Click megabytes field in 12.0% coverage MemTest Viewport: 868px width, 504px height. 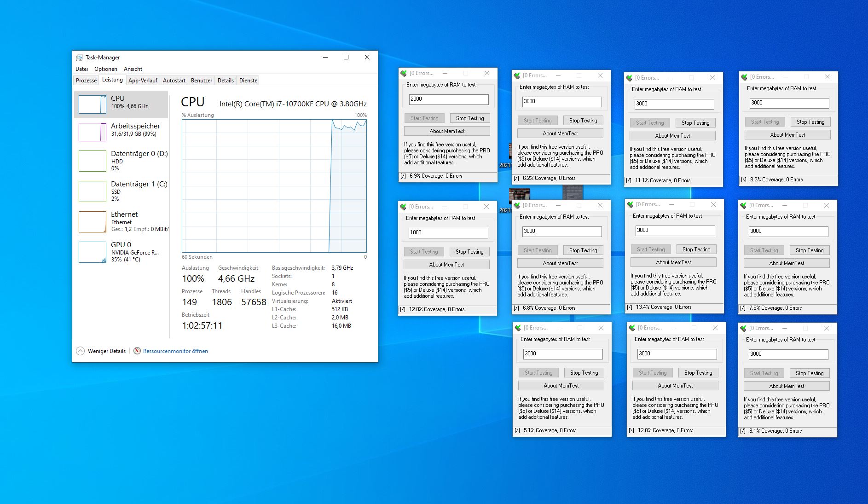tap(677, 354)
